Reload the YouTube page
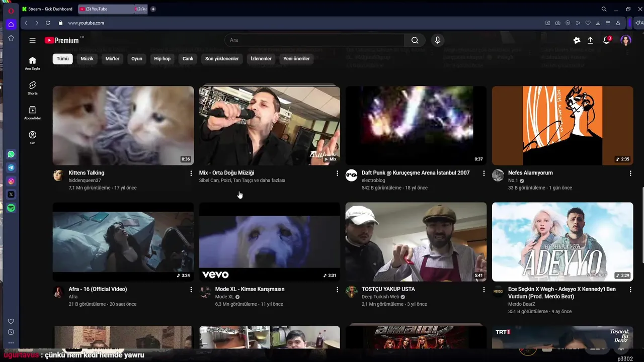This screenshot has width=644, height=362. (x=48, y=23)
